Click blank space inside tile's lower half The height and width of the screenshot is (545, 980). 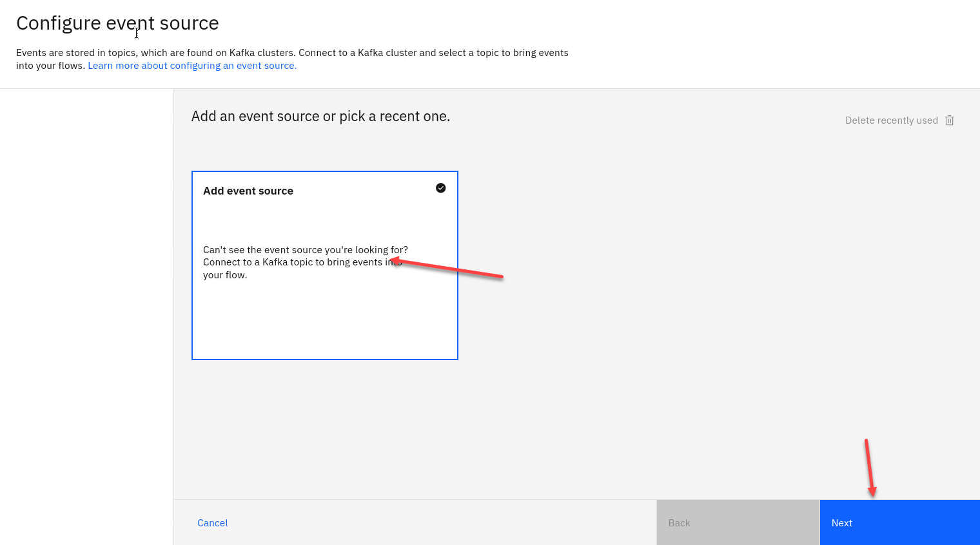[x=324, y=322]
